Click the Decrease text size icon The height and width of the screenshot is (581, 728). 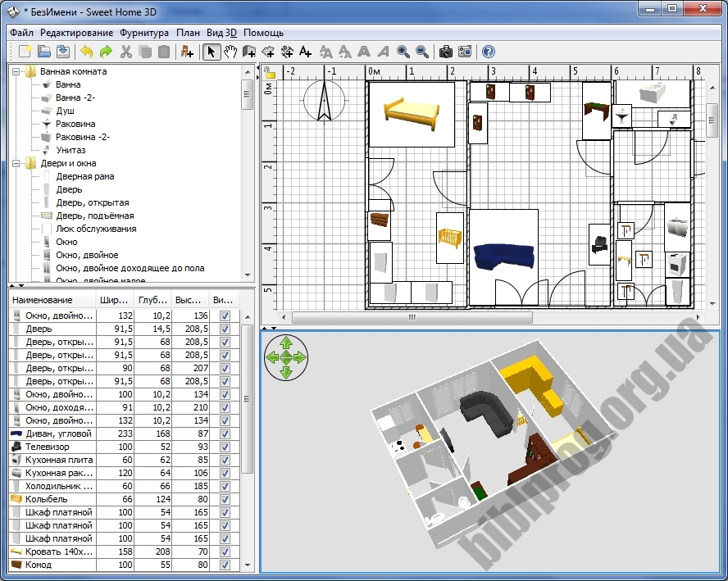point(345,52)
